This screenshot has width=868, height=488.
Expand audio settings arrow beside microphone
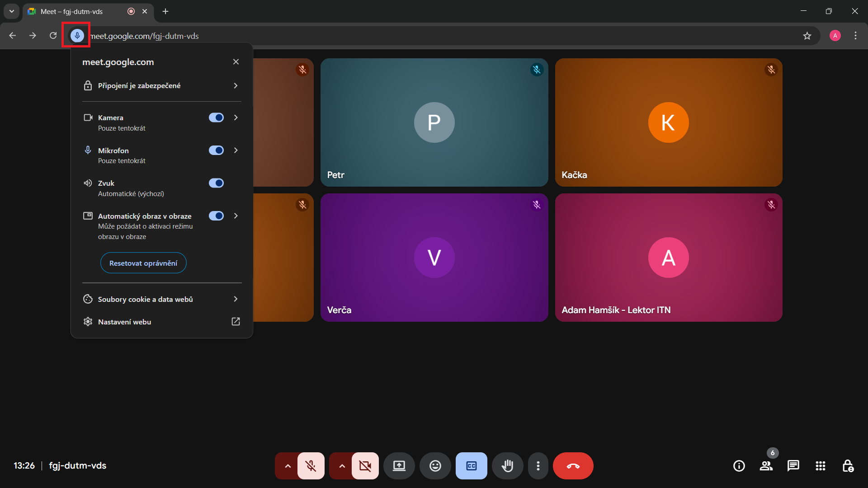pos(288,466)
